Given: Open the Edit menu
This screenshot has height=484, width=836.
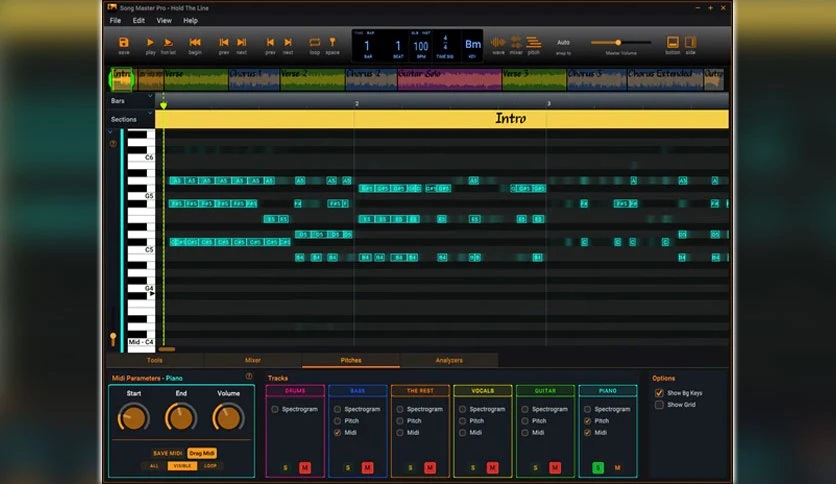Looking at the screenshot, I should (139, 20).
